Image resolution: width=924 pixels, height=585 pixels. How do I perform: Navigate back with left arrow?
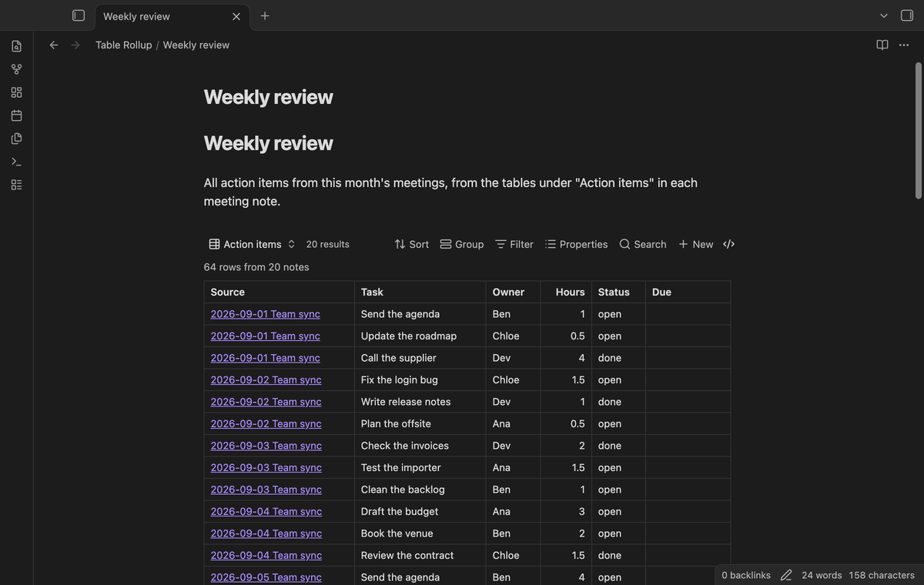pyautogui.click(x=54, y=45)
